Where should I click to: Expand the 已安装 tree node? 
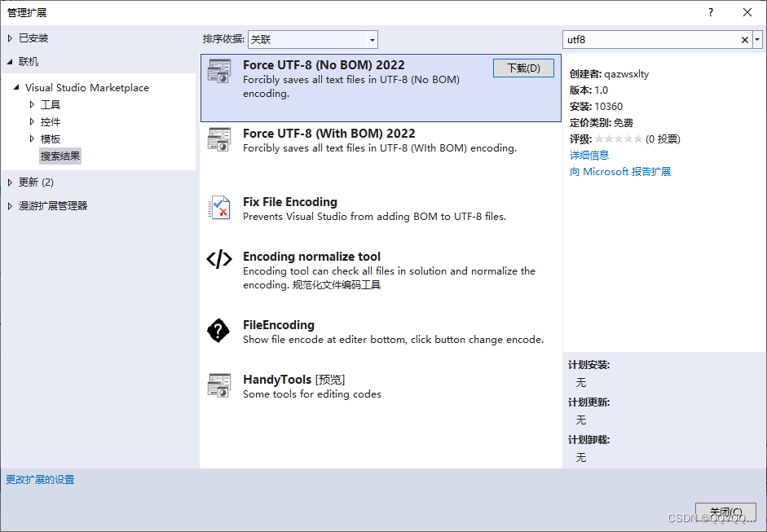coord(10,38)
